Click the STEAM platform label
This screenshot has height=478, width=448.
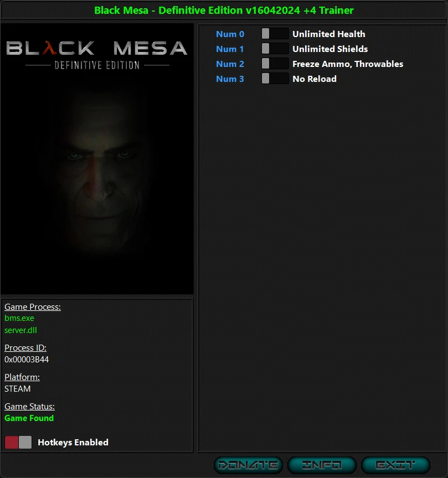click(x=17, y=388)
